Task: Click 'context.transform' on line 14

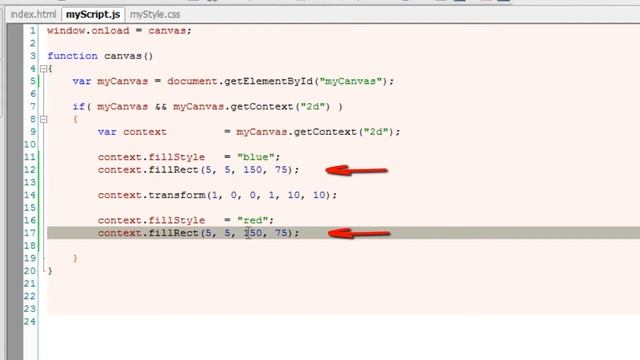Action: pos(151,195)
